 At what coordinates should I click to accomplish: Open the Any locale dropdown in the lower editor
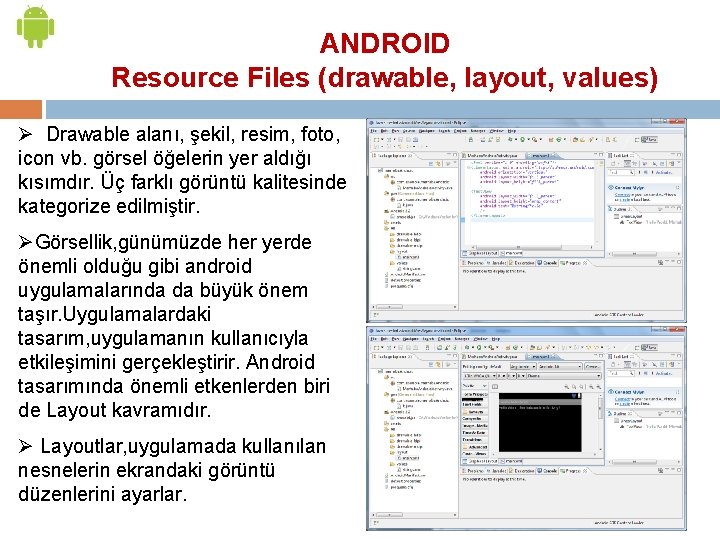point(523,366)
